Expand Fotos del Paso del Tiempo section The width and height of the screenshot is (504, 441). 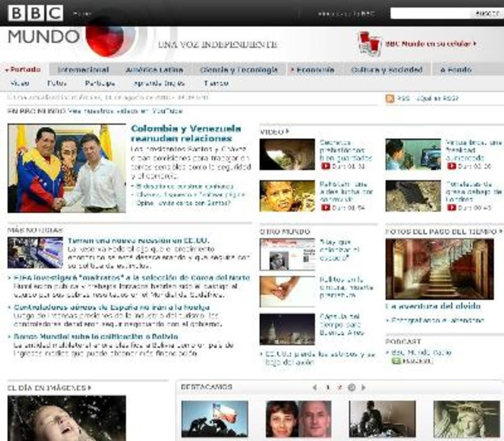tap(501, 231)
